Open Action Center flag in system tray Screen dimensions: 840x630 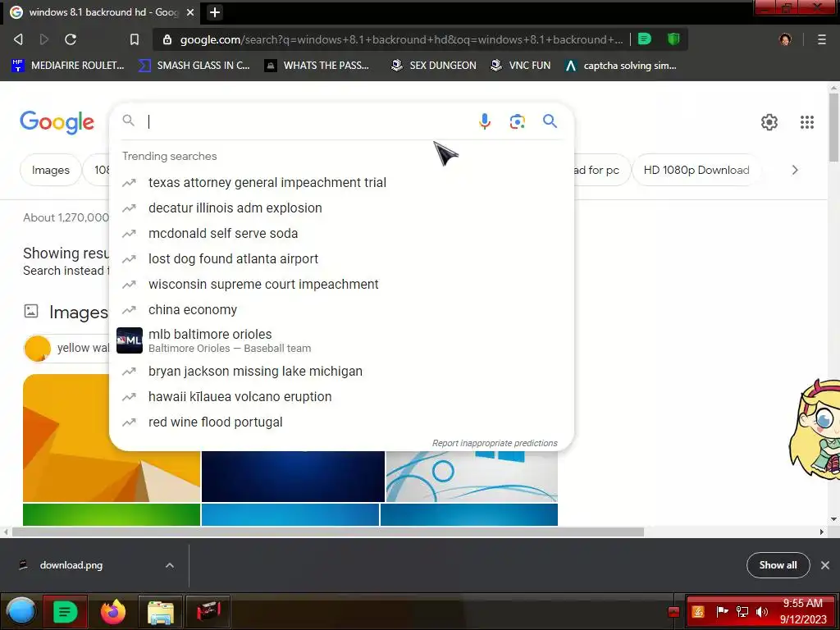722,611
